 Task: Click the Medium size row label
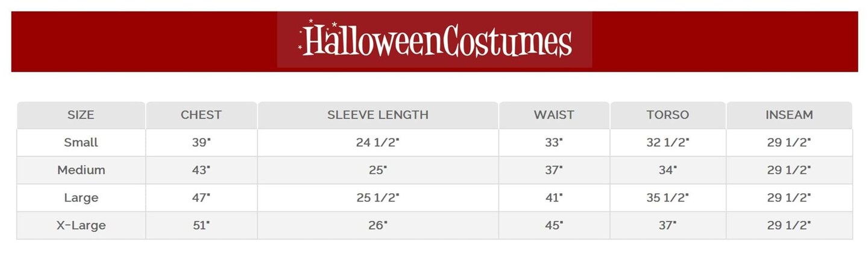[x=81, y=170]
